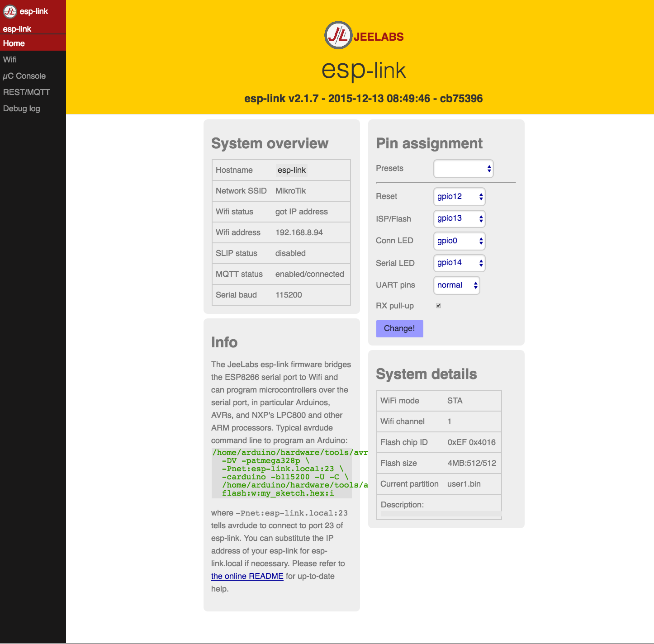Image resolution: width=654 pixels, height=644 pixels.
Task: Open the UART pins dropdown showing normal
Action: tap(457, 285)
